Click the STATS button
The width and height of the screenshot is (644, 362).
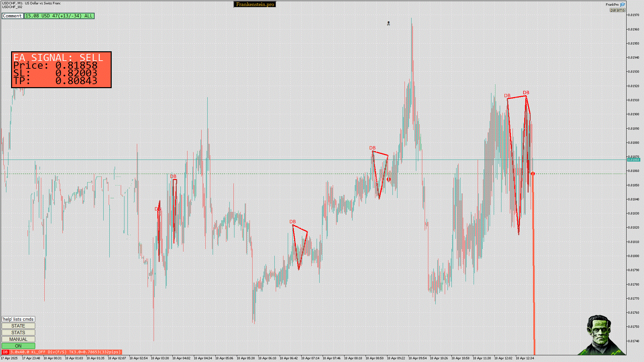[x=18, y=333]
